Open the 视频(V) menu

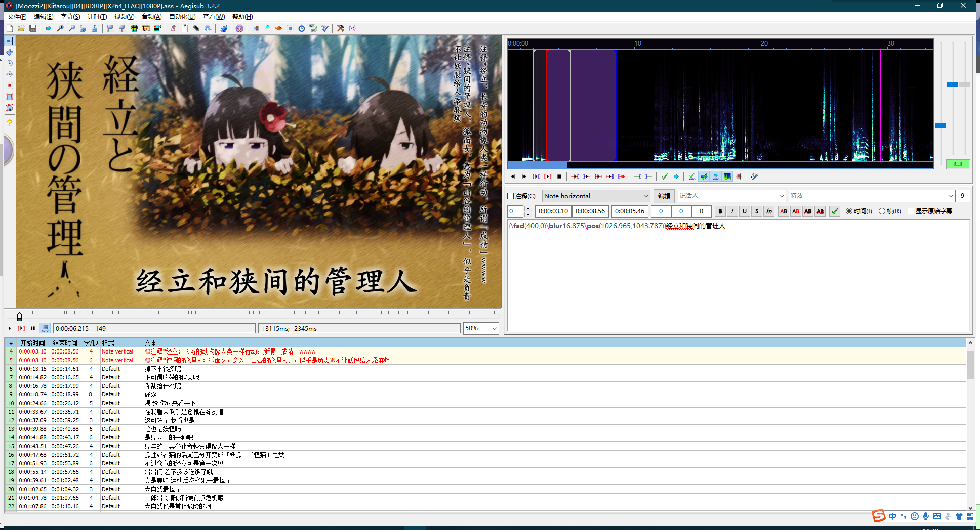coord(124,17)
